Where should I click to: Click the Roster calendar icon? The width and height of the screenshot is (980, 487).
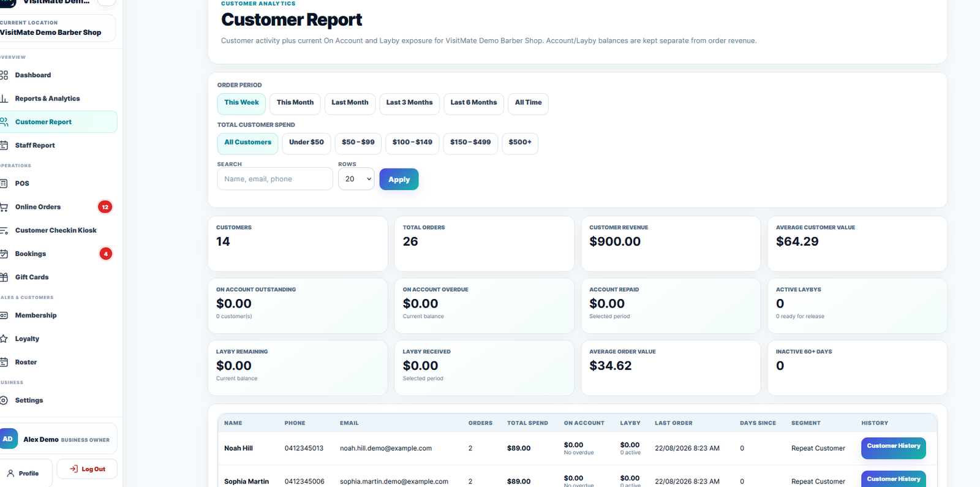(4, 362)
